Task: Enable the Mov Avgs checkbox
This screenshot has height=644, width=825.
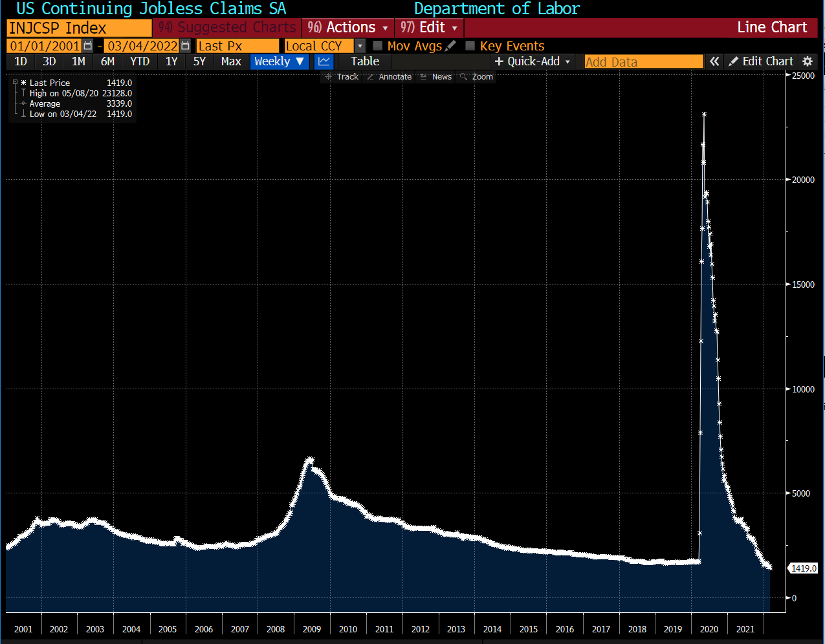Action: pyautogui.click(x=378, y=46)
